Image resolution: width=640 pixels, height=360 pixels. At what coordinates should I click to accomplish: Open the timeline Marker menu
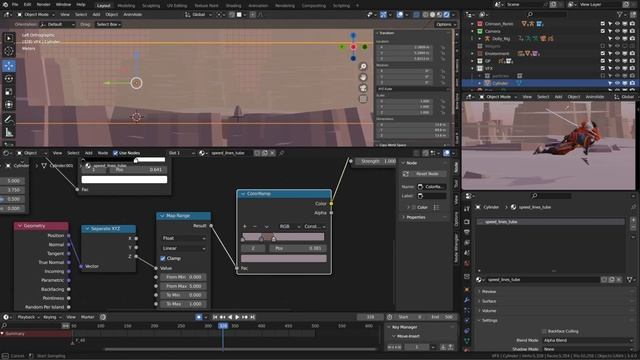tap(87, 317)
